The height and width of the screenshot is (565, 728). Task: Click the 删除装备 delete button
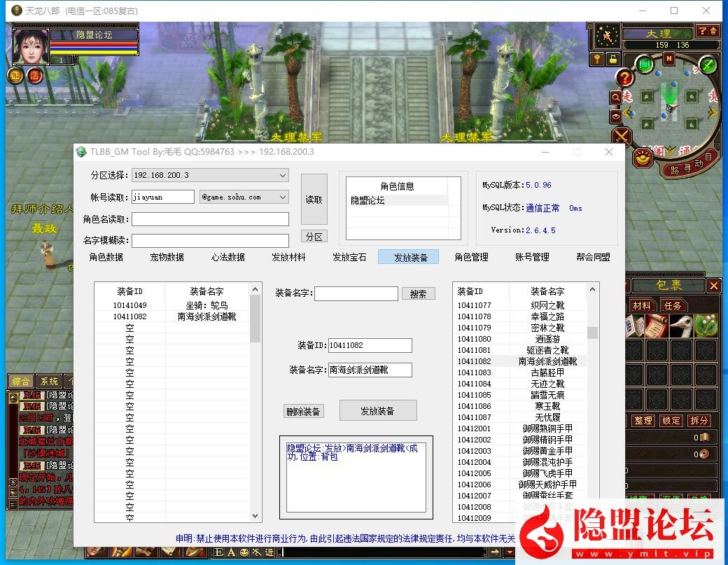click(304, 412)
